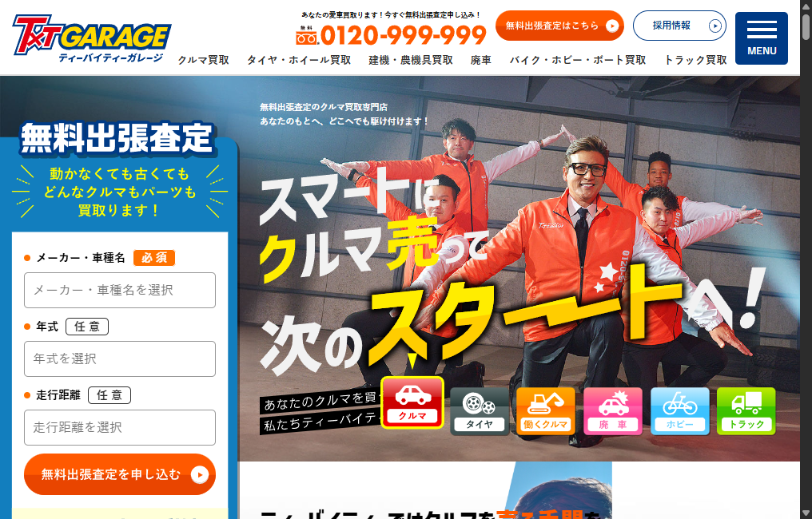
Task: Open バイク・ホビー・ボート買取 nav item
Action: tap(578, 60)
